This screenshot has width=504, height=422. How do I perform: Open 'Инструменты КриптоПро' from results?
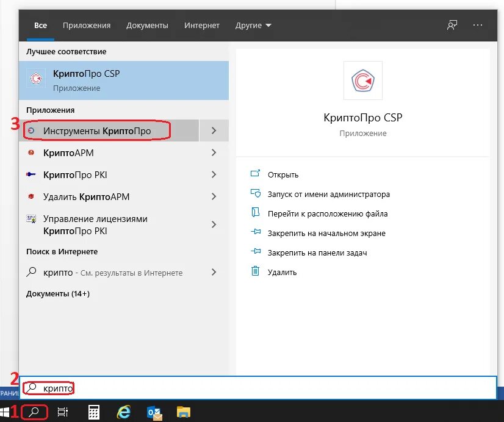109,131
